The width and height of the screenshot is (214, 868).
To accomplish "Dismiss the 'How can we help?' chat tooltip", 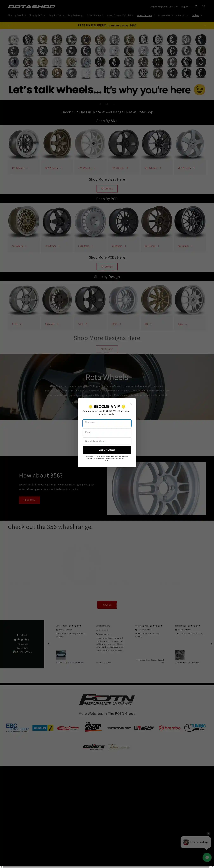I will (x=208, y=833).
